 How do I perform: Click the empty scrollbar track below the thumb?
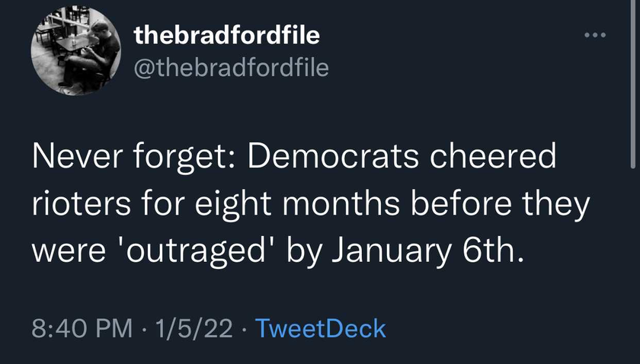(633, 265)
